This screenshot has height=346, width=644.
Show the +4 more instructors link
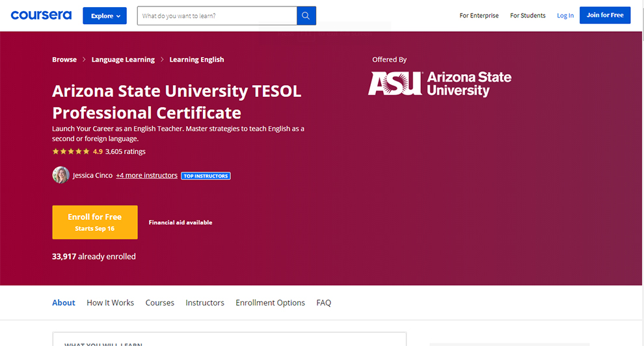146,176
